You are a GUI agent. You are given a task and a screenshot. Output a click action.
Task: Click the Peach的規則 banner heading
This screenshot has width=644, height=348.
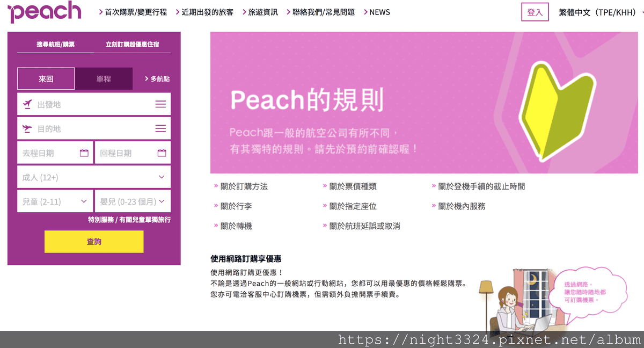pyautogui.click(x=307, y=99)
